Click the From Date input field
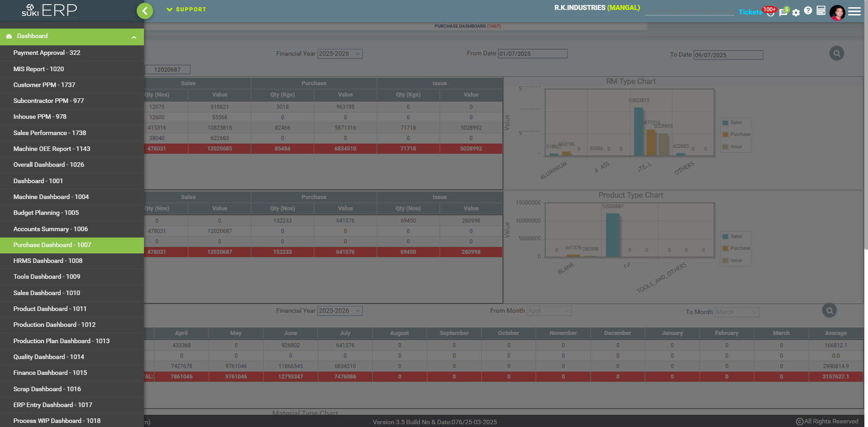This screenshot has width=868, height=427. click(x=532, y=54)
